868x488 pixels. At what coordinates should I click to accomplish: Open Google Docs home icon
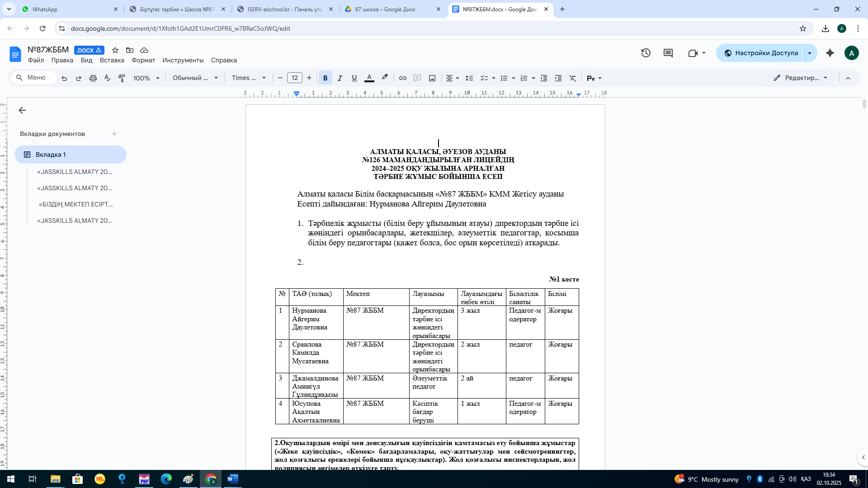[x=15, y=55]
